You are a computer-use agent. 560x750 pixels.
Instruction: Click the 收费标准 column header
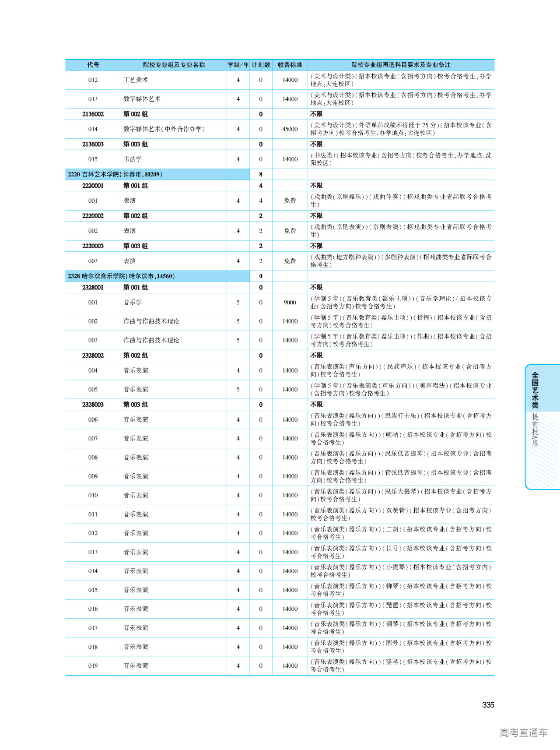(290, 65)
